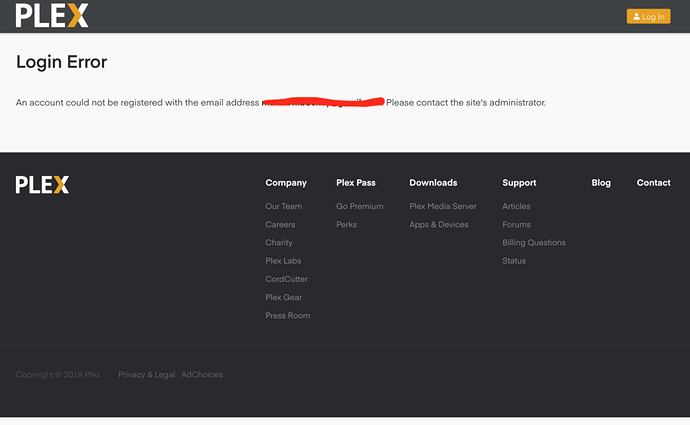
Task: Open the Blog footer menu item
Action: [x=601, y=183]
